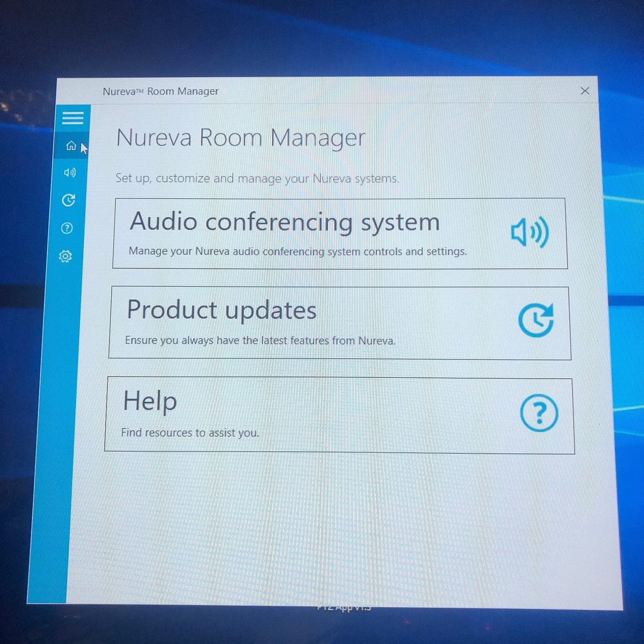This screenshot has height=644, width=644.
Task: Click the large update clock icon
Action: point(536,320)
